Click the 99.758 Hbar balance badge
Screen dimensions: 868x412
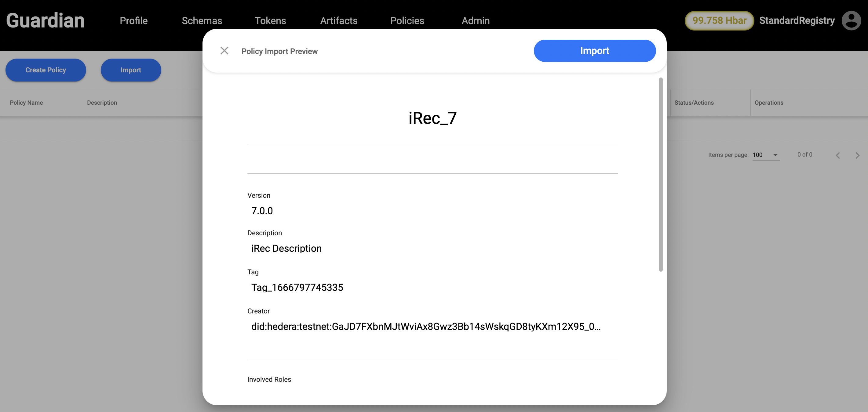tap(719, 20)
